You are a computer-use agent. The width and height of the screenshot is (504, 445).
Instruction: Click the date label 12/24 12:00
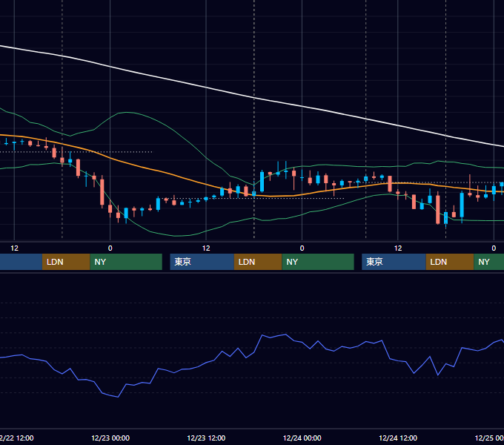398,438
